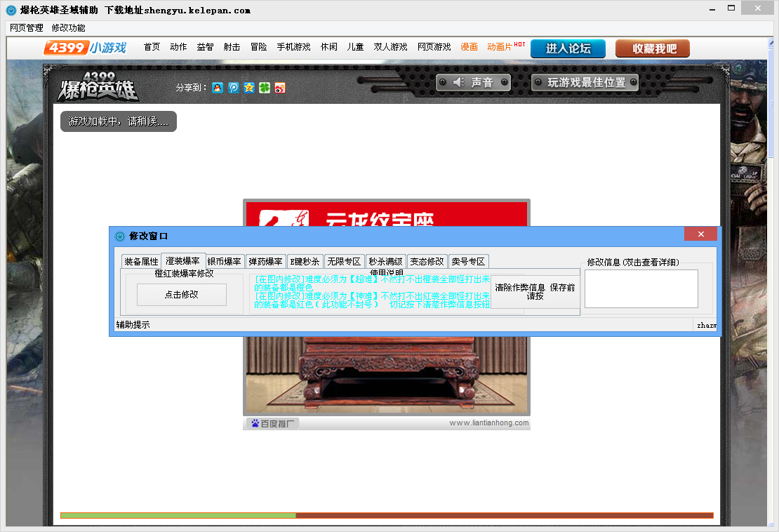Switch to the 卖号专区 tab
Viewport: 779px width, 532px height.
click(x=468, y=261)
